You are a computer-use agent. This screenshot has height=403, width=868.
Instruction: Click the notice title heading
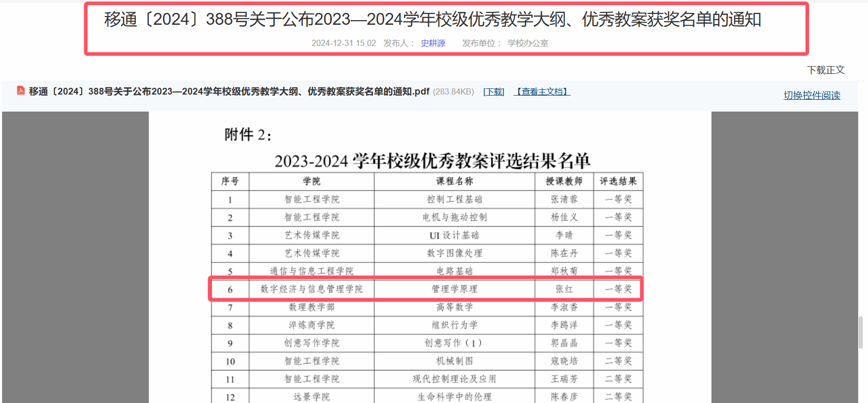click(432, 20)
